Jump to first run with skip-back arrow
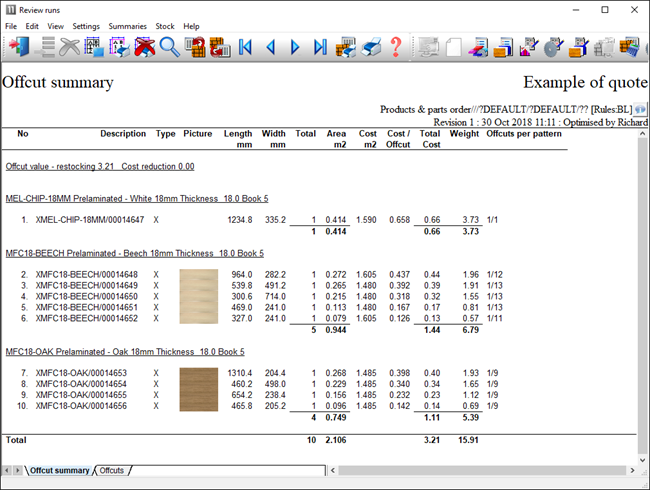 click(x=245, y=47)
